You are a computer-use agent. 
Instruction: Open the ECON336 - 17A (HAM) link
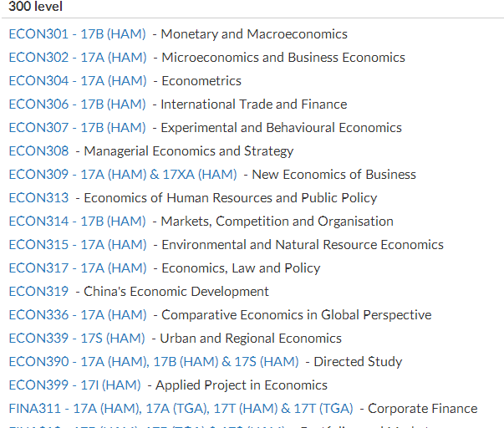click(x=77, y=315)
